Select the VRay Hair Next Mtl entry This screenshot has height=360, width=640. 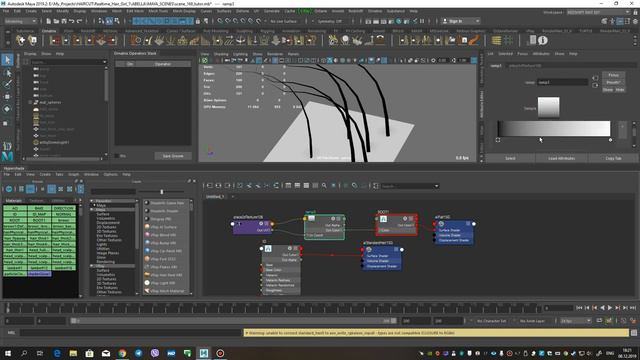coord(166,275)
